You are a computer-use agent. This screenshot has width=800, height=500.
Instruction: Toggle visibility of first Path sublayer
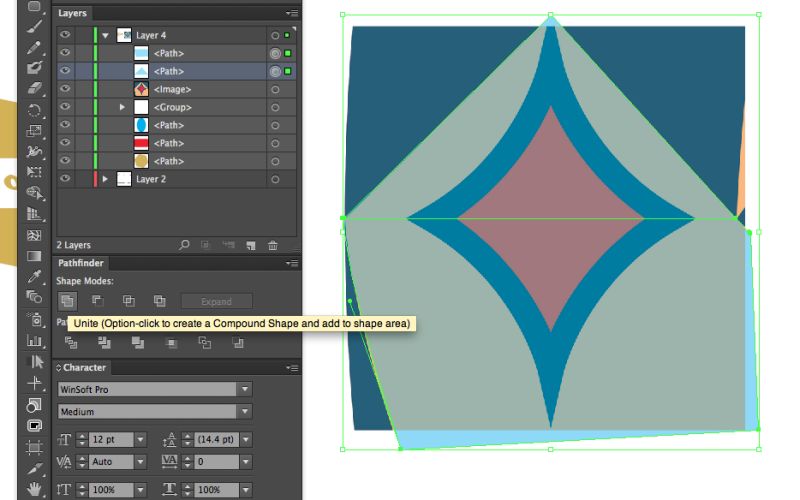[65, 53]
